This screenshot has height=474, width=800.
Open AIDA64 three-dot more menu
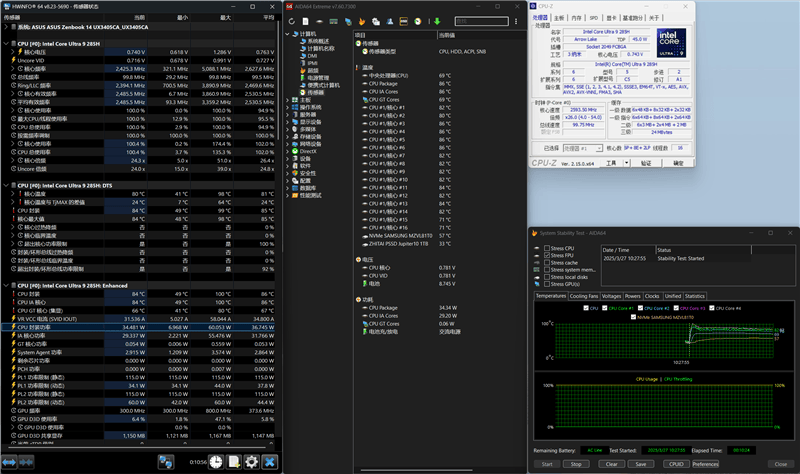coord(516,21)
